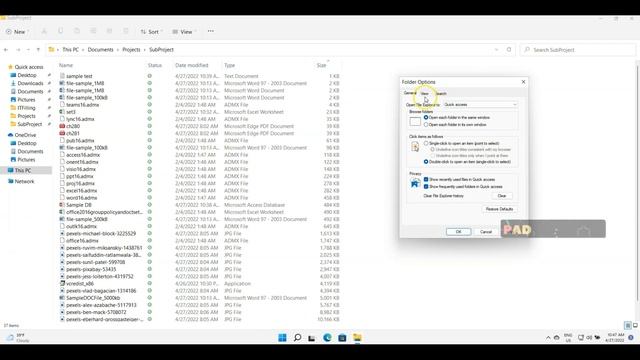
Task: Go forward with the Forward arrow
Action: pyautogui.click(x=18, y=50)
